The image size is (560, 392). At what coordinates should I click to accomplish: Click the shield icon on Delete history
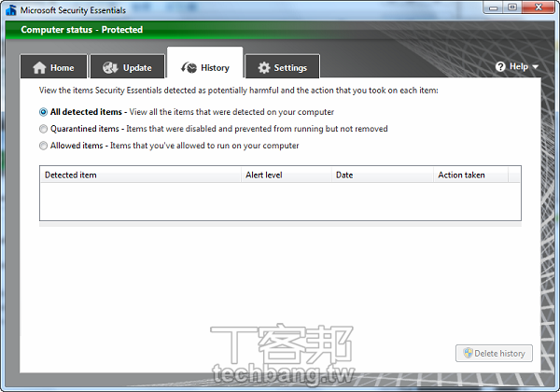(x=464, y=354)
